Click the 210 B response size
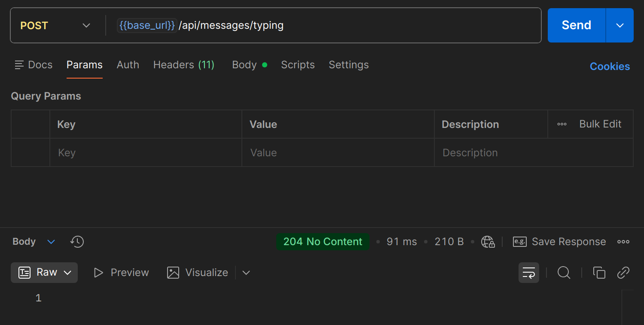Screen dimensions: 644x325 click(449, 242)
